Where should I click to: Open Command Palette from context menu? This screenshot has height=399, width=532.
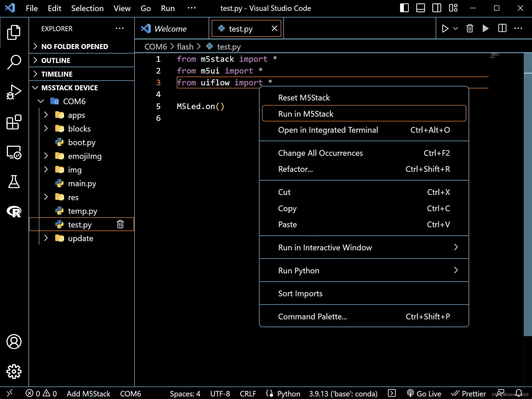(x=364, y=317)
